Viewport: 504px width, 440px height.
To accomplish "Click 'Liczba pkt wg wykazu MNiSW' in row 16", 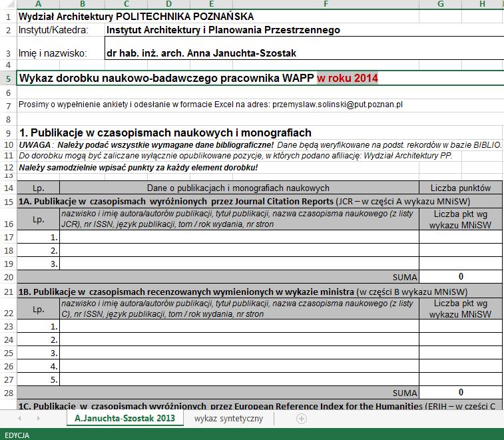I will point(461,219).
